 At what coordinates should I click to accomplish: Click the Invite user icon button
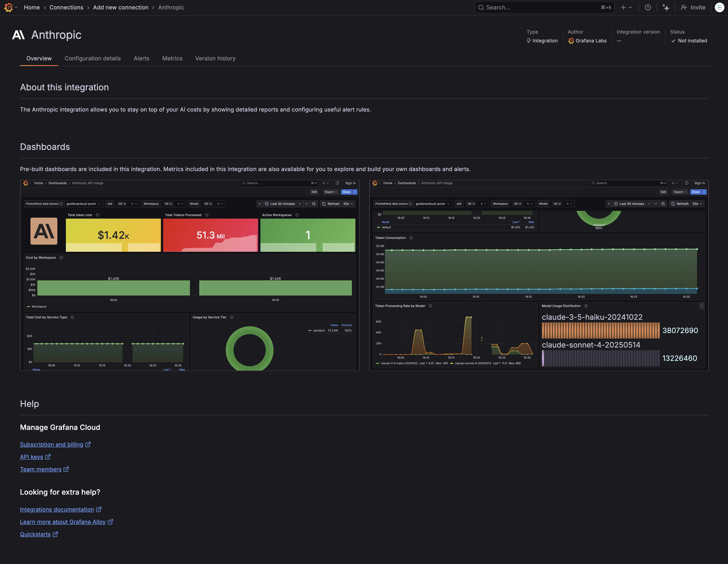pos(693,7)
